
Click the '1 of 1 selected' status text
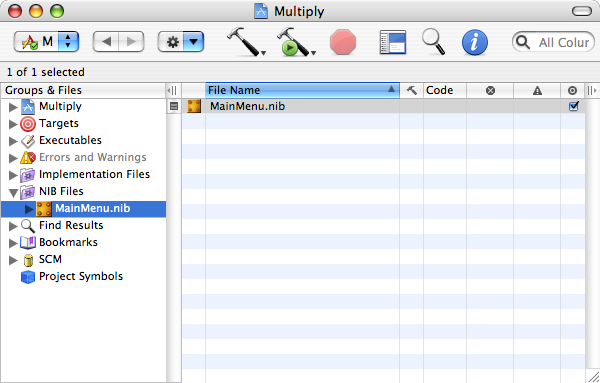[46, 72]
